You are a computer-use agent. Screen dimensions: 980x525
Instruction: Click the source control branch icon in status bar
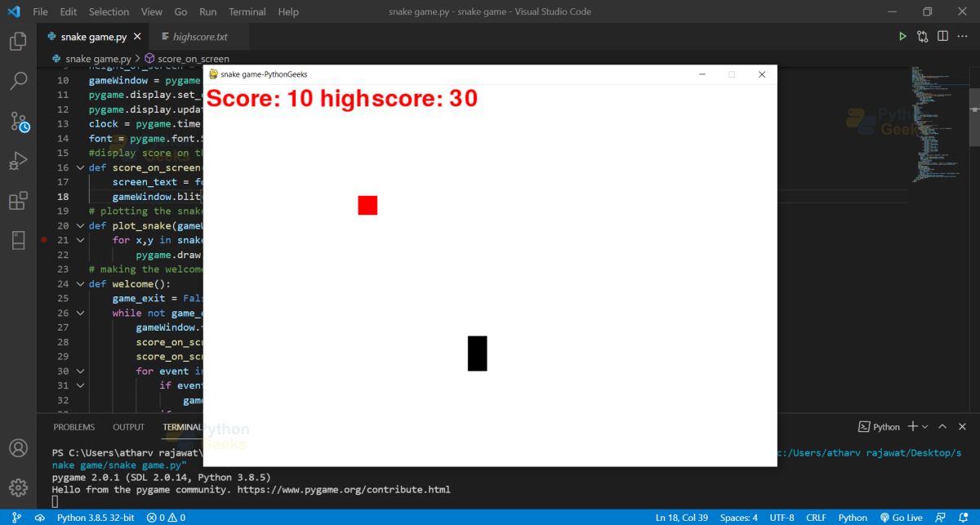(x=17, y=518)
